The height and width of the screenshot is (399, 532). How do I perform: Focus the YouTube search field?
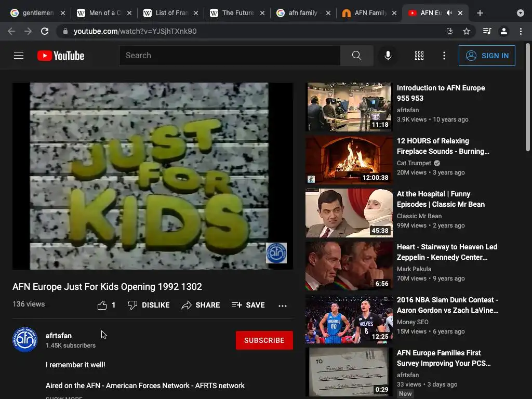[x=230, y=55]
